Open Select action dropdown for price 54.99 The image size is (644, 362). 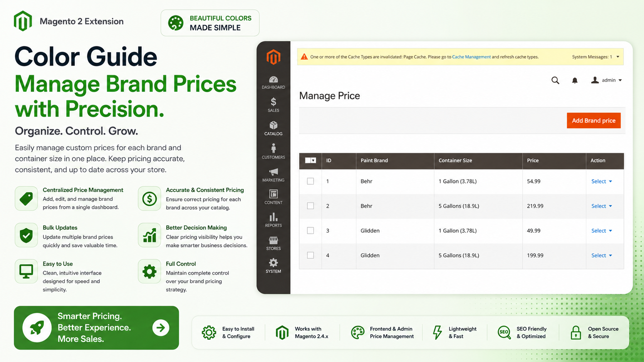coord(602,181)
